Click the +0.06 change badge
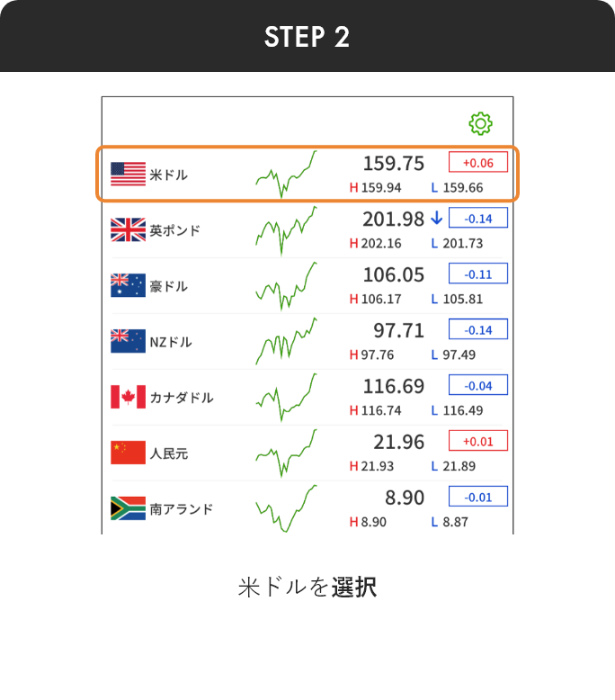 (478, 162)
